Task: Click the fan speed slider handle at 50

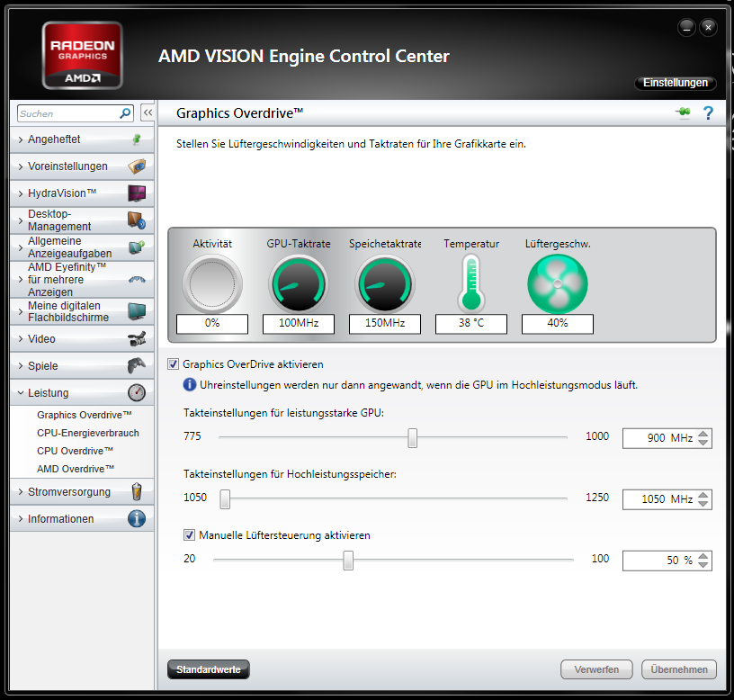Action: coord(348,560)
